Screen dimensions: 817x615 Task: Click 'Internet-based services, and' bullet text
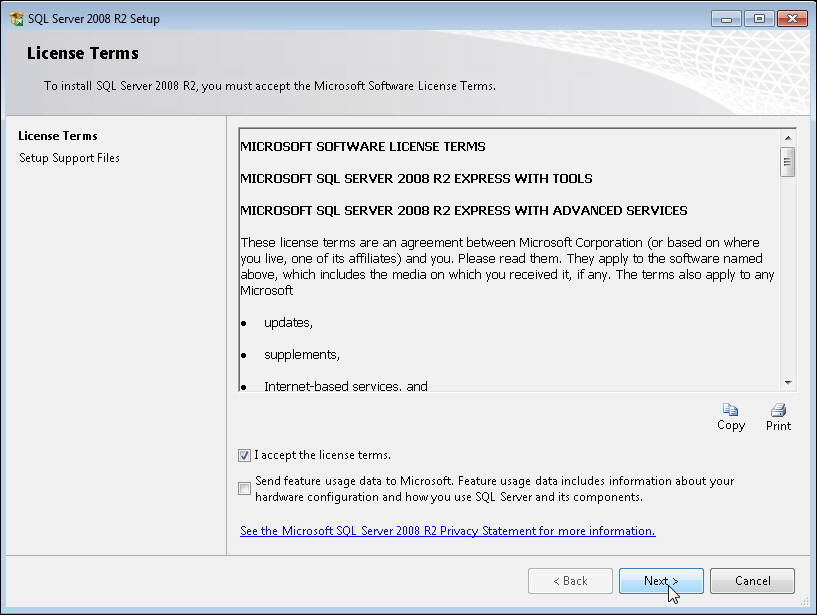345,386
